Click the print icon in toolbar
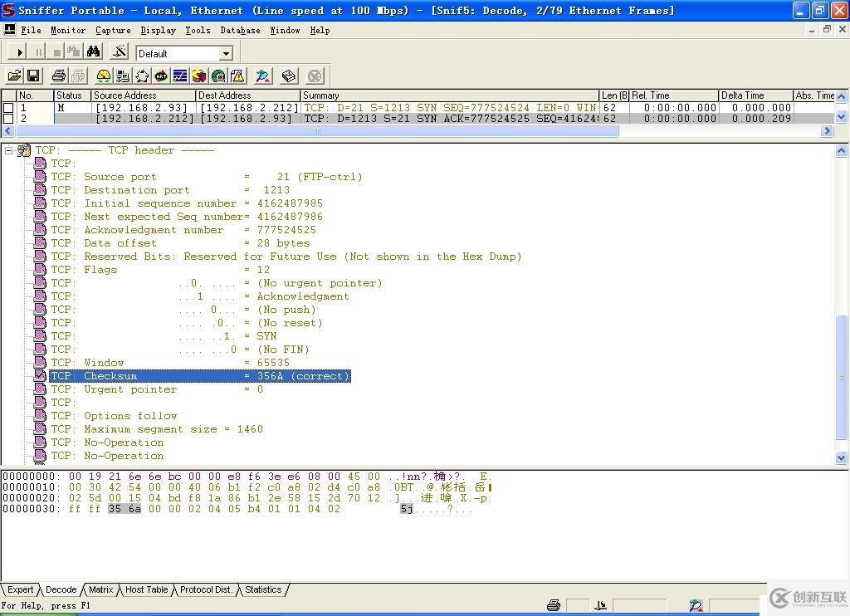This screenshot has width=850, height=616. pyautogui.click(x=59, y=76)
